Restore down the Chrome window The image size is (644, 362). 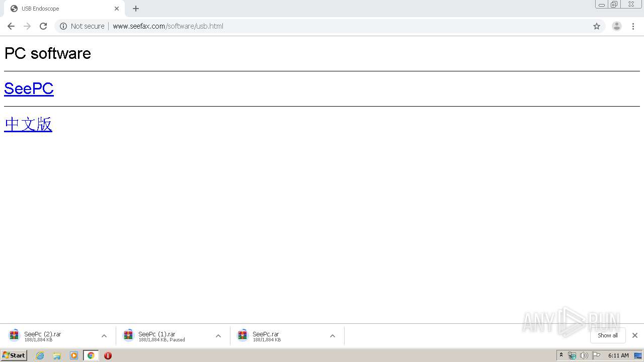click(x=614, y=5)
